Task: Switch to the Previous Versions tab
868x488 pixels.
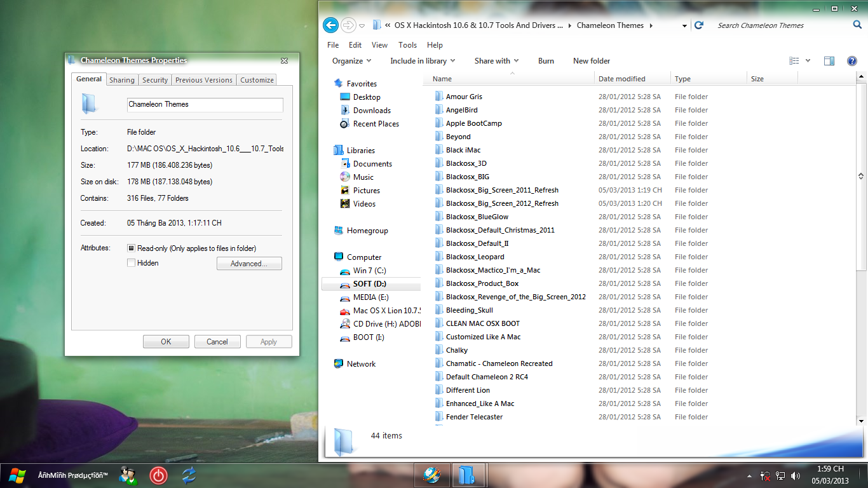Action: click(204, 80)
